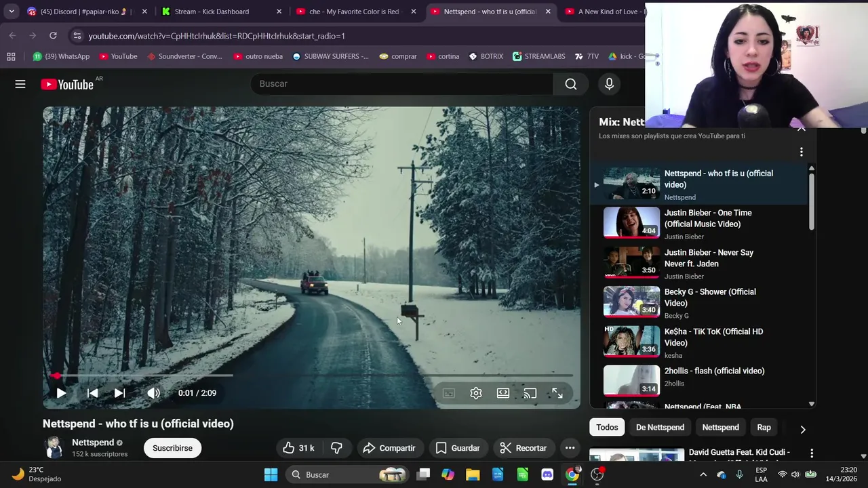Open File Explorer from the taskbar
The height and width of the screenshot is (488, 868).
473,474
